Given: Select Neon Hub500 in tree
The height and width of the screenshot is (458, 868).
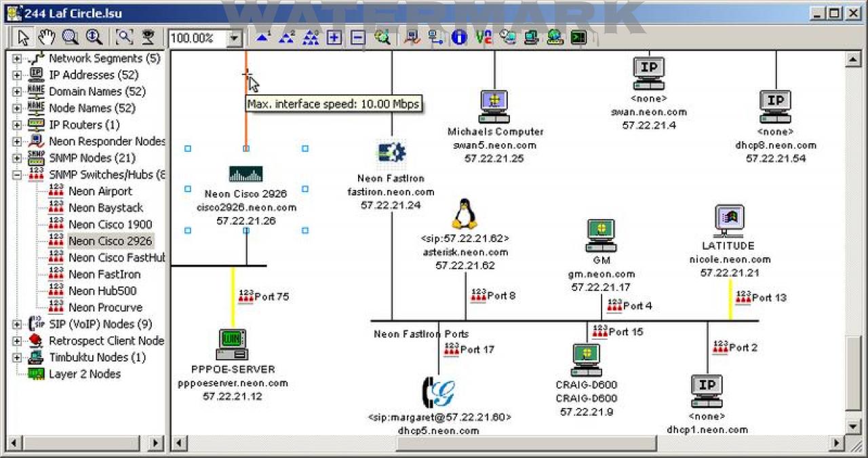Looking at the screenshot, I should pyautogui.click(x=102, y=291).
